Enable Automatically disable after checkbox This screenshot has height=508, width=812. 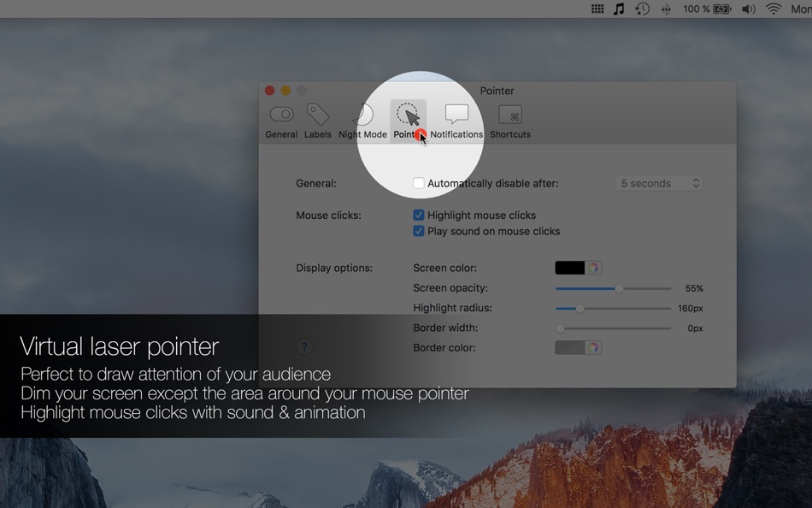point(419,183)
